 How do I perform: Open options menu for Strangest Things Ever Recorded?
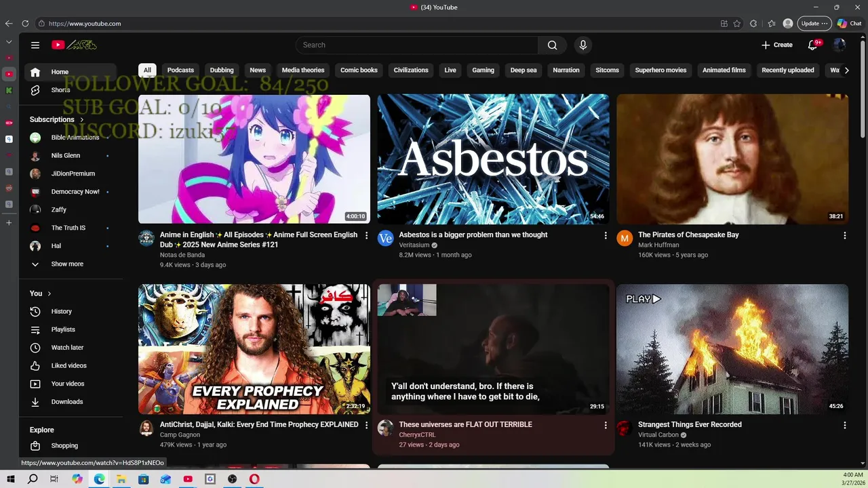pyautogui.click(x=845, y=426)
